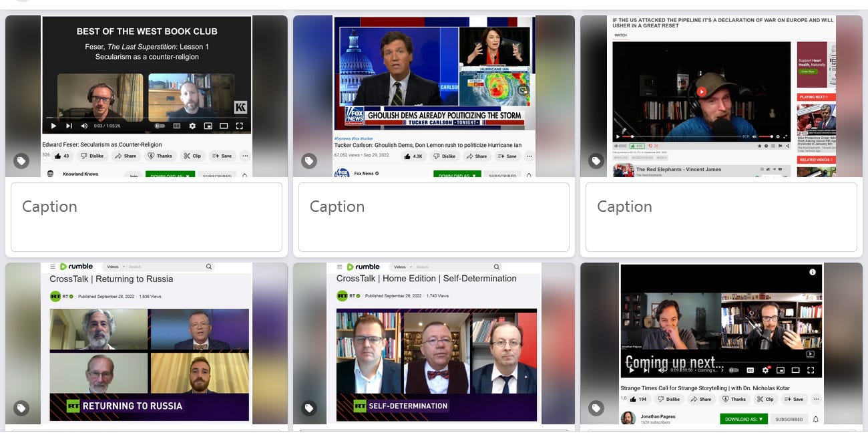Screen dimensions: 868x439
Task: Click the WATCH tab above the pipeline video
Action: (620, 35)
